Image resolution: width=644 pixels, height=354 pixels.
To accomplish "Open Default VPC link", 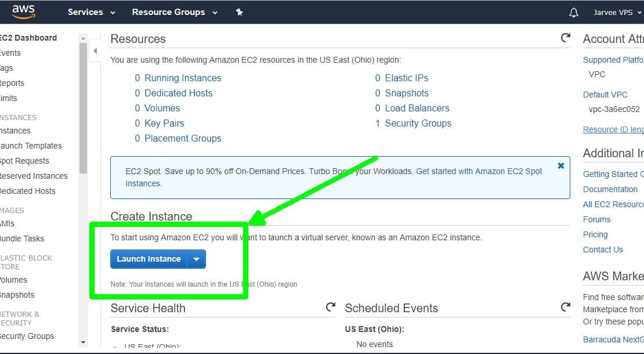I will (605, 95).
